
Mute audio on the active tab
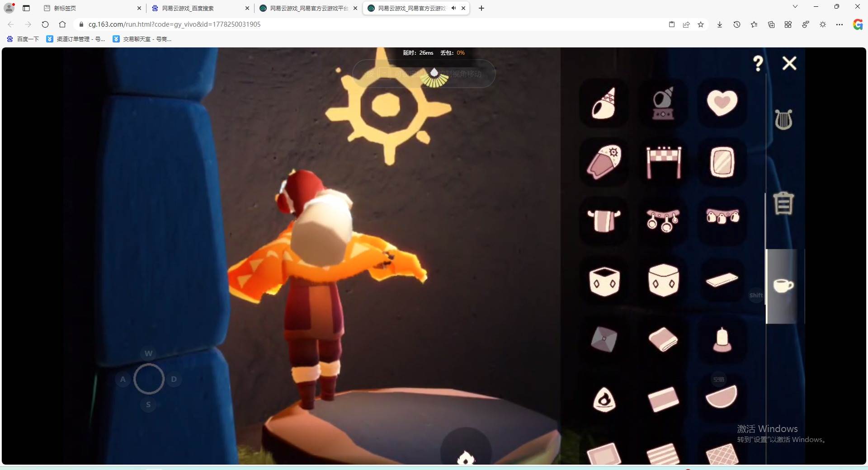pyautogui.click(x=453, y=8)
